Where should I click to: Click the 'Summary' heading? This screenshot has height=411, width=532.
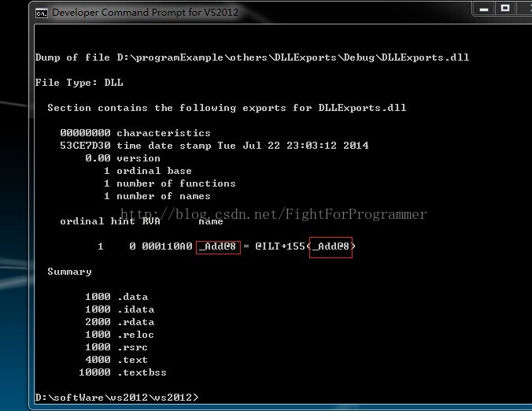point(69,272)
